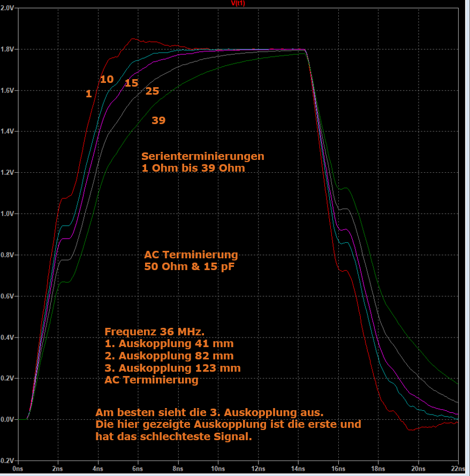470x476 pixels.
Task: Click the 8ns time axis label
Action: pyautogui.click(x=178, y=469)
